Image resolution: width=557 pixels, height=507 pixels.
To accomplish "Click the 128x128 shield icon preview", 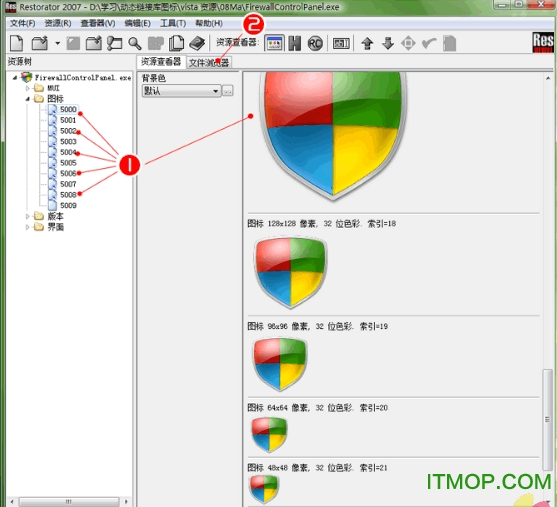I will click(x=290, y=272).
